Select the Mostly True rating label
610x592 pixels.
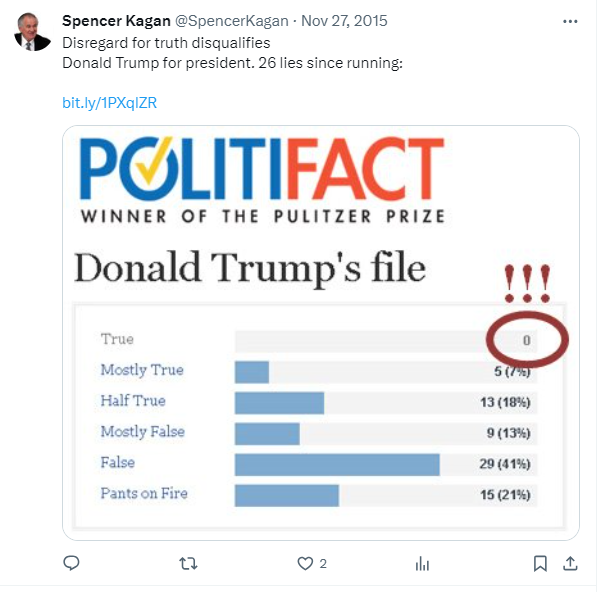(142, 370)
